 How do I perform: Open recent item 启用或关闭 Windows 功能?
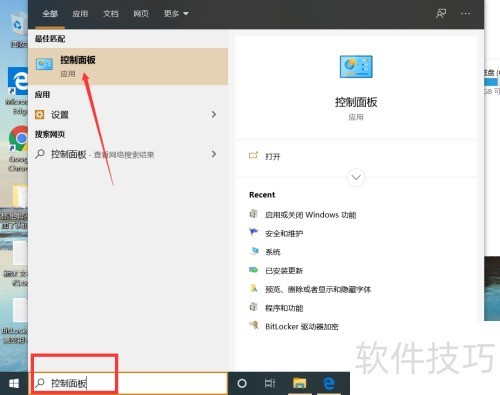(310, 215)
